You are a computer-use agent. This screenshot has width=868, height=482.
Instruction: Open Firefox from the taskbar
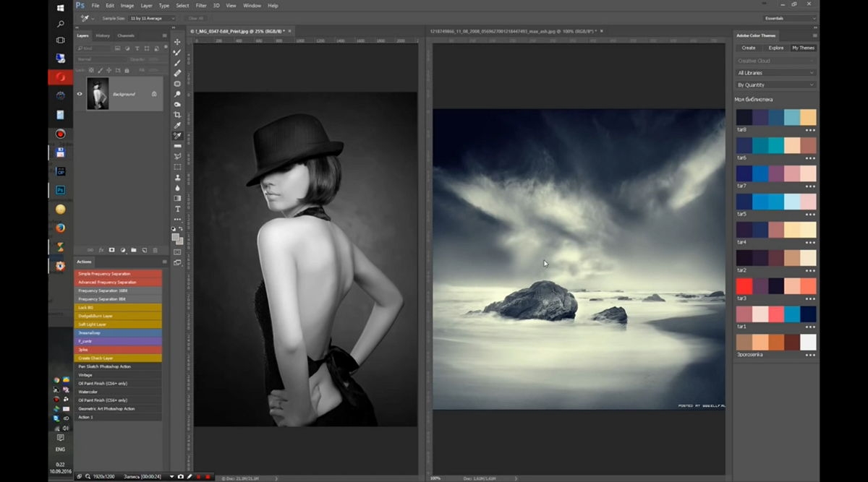coord(61,228)
